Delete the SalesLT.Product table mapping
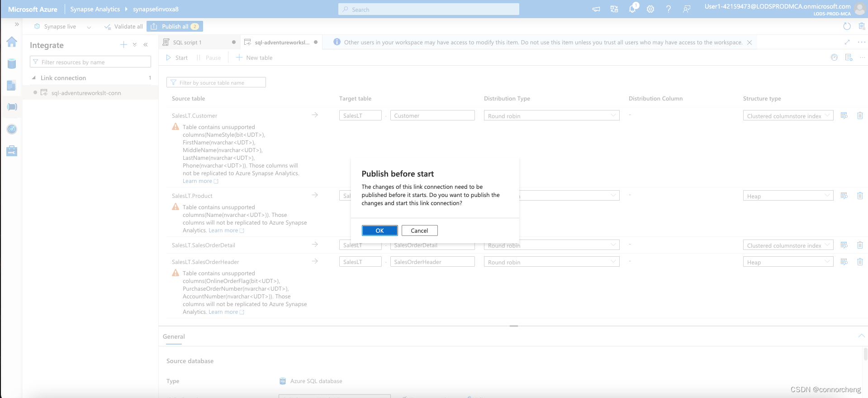The width and height of the screenshot is (868, 398). point(860,196)
